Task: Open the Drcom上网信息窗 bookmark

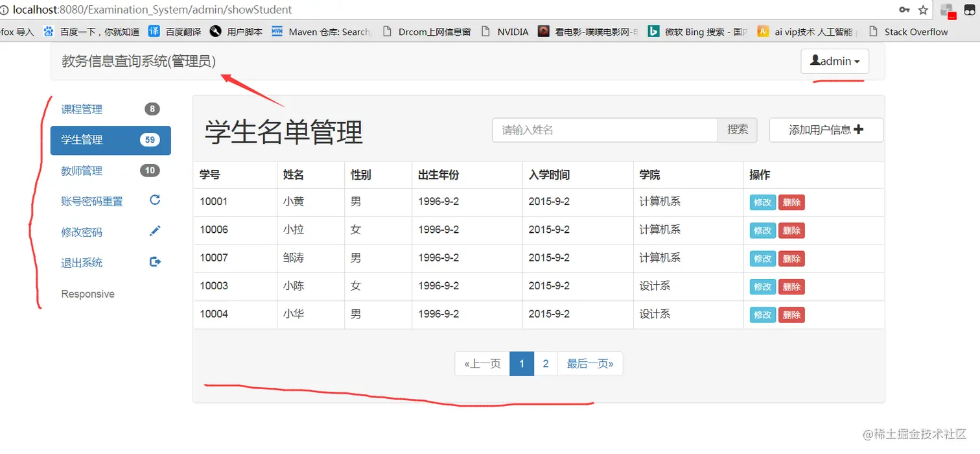Action: click(427, 31)
